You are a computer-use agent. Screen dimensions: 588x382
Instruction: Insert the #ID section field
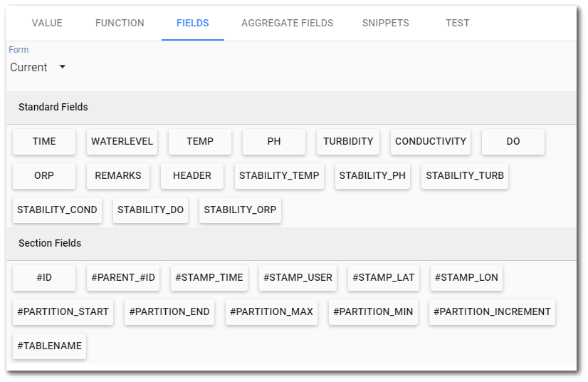(44, 277)
